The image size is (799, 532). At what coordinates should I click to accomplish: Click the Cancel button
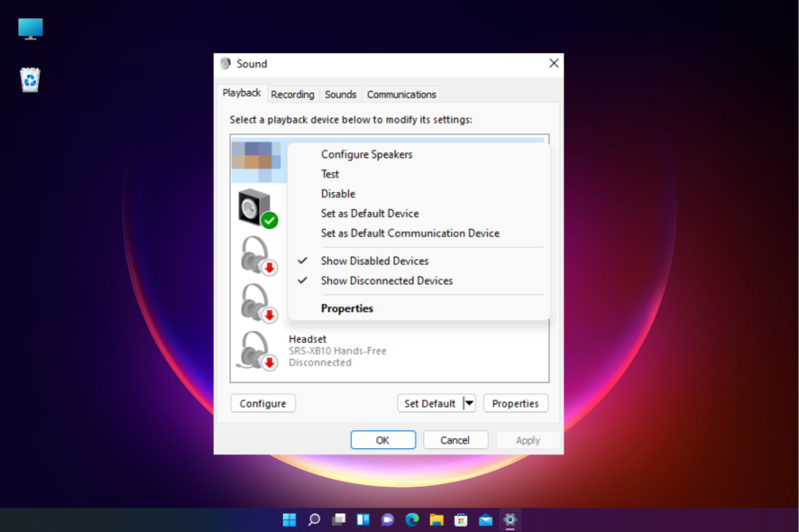point(455,440)
